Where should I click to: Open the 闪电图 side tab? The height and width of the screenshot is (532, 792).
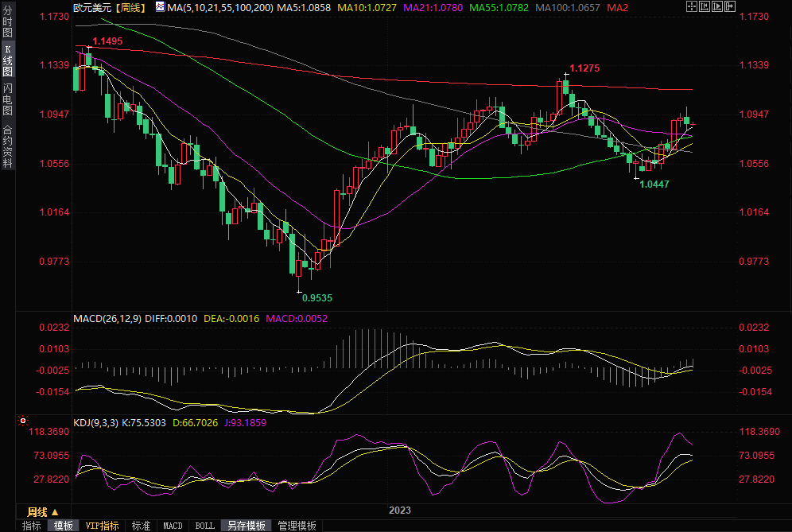pyautogui.click(x=7, y=99)
